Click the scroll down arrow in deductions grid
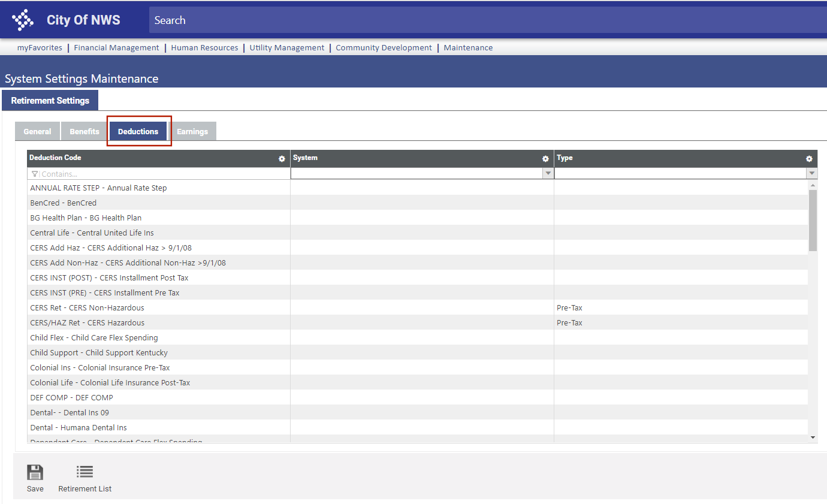 (813, 437)
